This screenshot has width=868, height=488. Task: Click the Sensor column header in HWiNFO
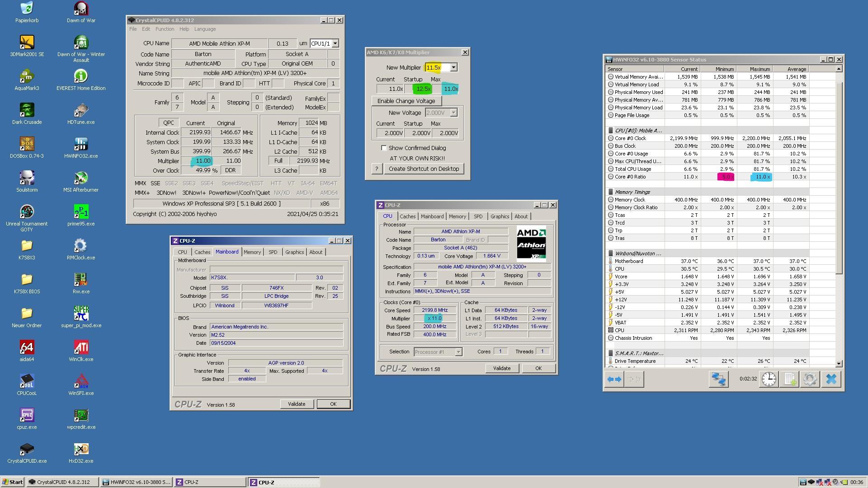click(x=635, y=69)
